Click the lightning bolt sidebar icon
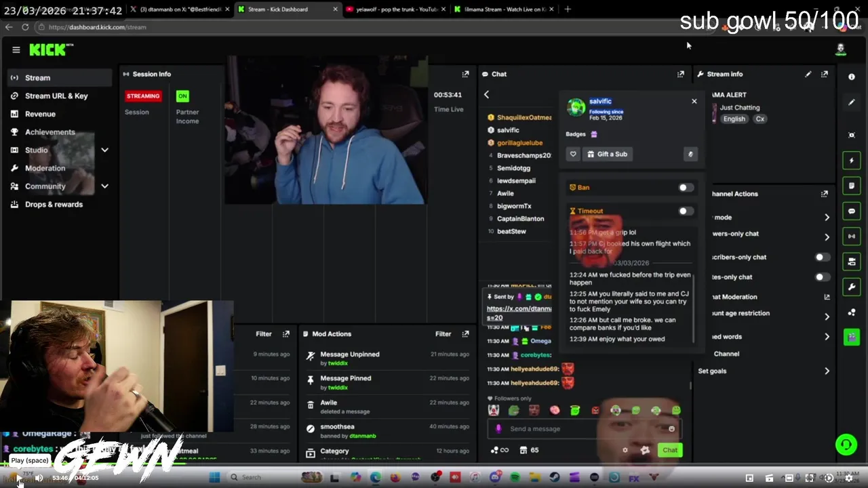The width and height of the screenshot is (868, 488). tap(852, 161)
